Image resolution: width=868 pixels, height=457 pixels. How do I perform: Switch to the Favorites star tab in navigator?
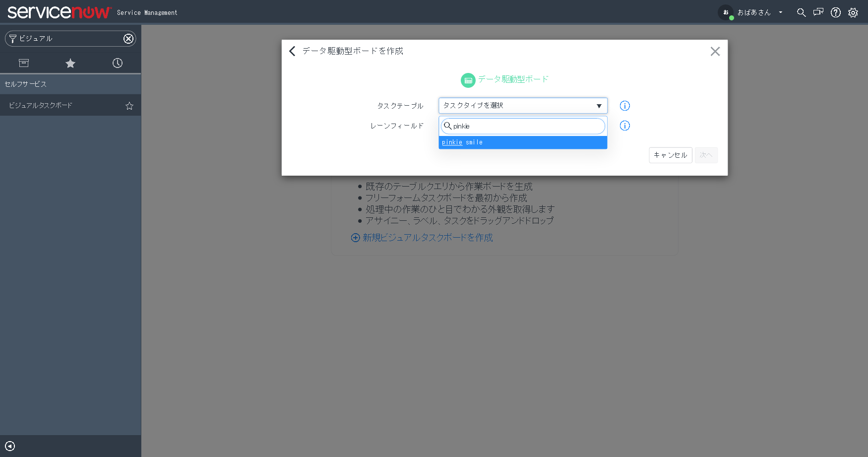70,63
